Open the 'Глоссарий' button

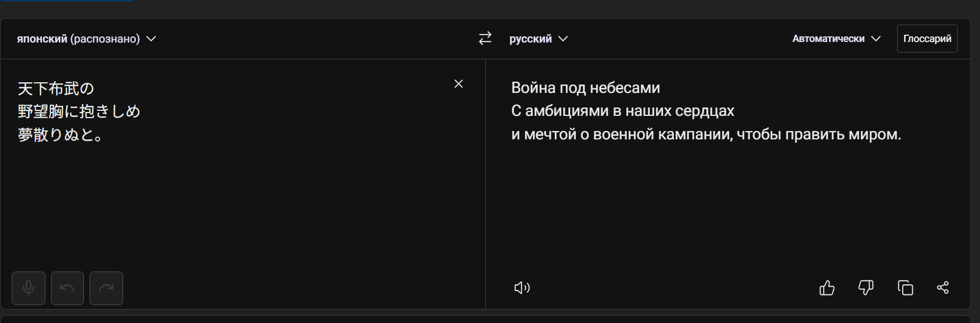(x=927, y=39)
